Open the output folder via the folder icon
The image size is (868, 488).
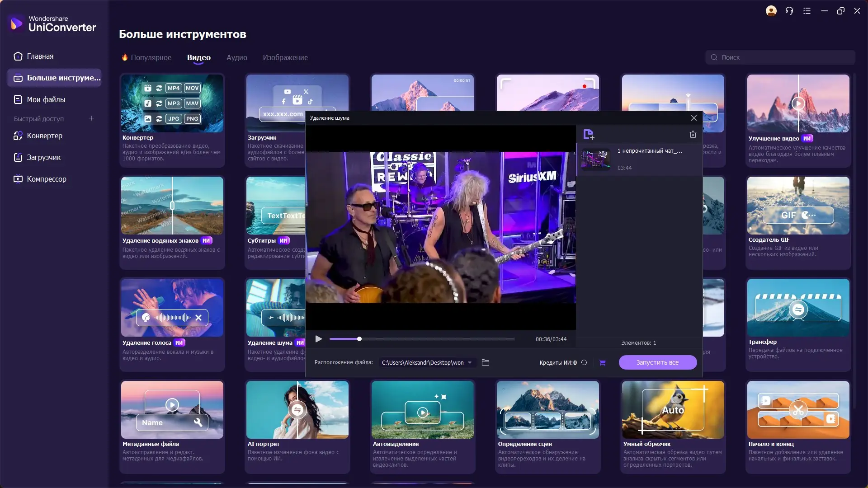(x=486, y=362)
